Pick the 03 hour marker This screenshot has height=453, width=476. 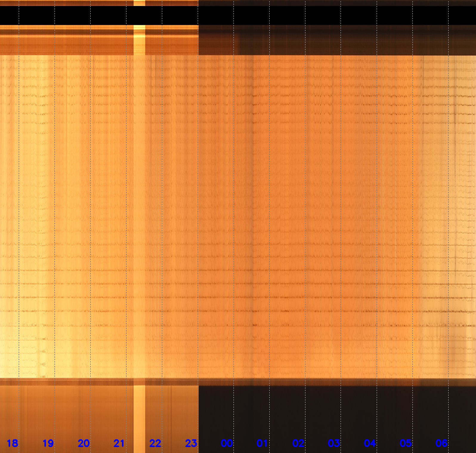(x=334, y=443)
